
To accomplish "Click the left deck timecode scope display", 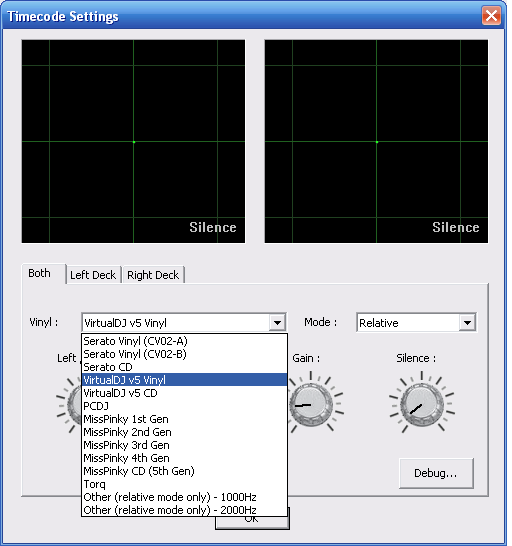I will tap(133, 141).
